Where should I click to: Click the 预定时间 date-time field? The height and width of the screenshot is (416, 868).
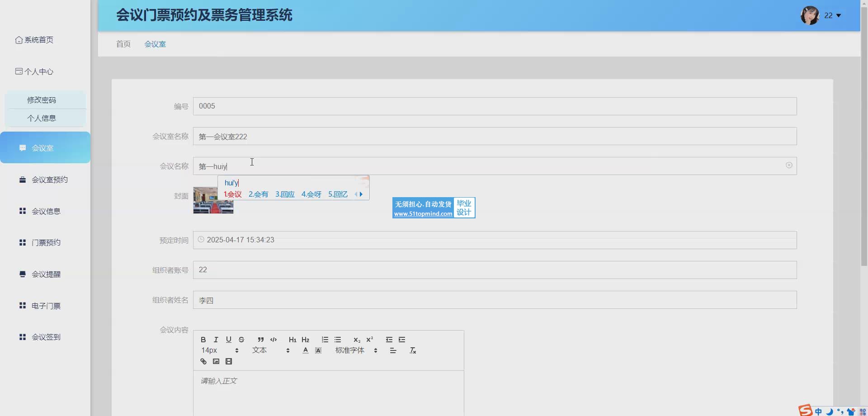click(x=494, y=240)
